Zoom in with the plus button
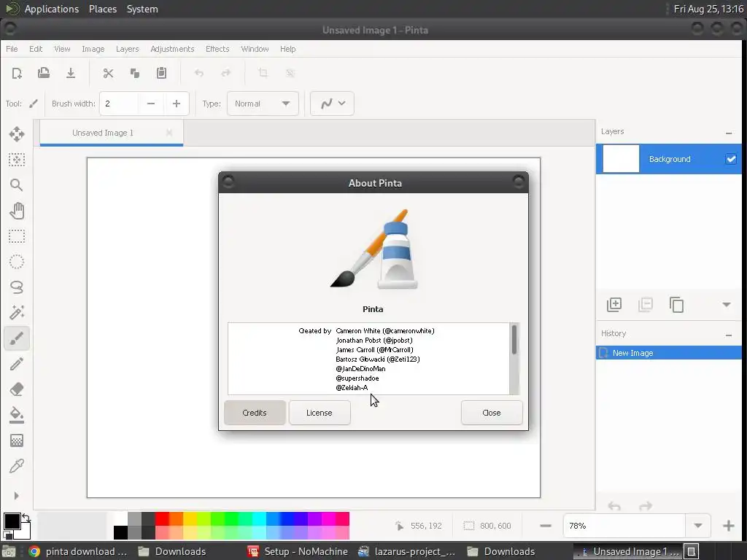Image resolution: width=747 pixels, height=560 pixels. 729,526
